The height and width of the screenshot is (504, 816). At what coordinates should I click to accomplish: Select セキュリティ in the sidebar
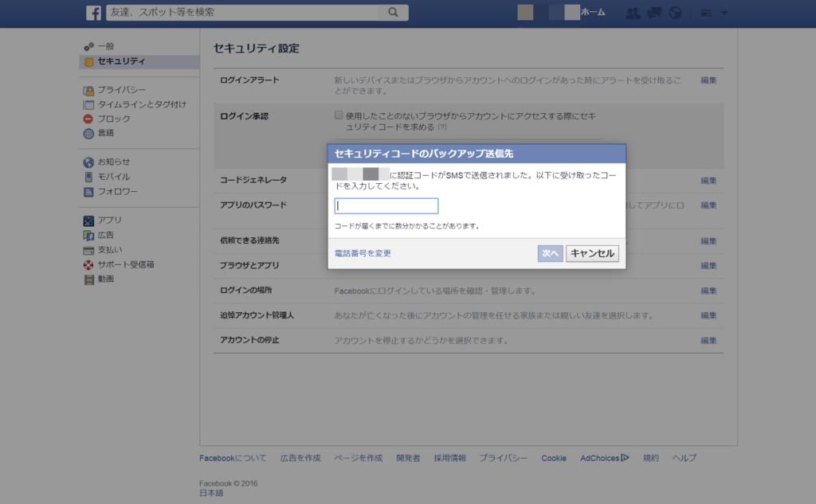(121, 61)
